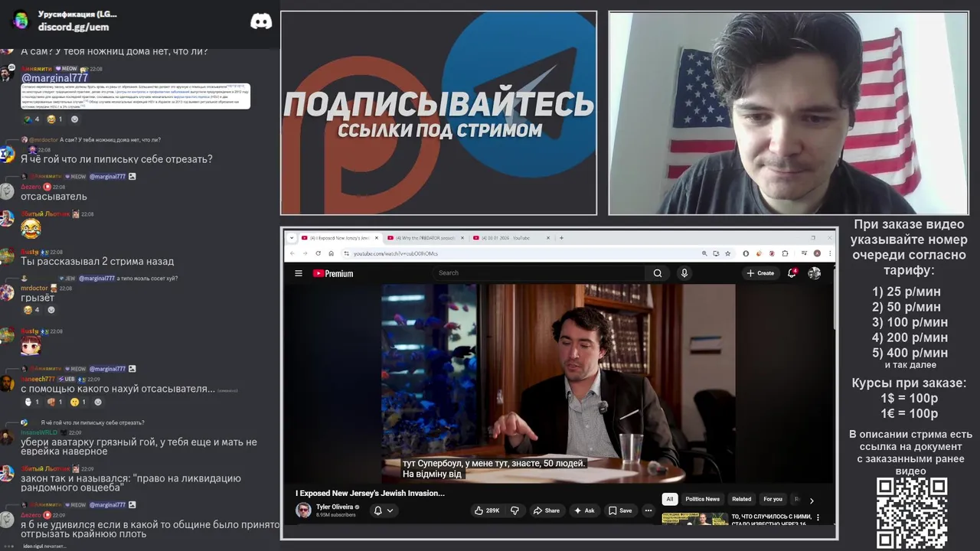Click the video title 'I Exposed New Jersey's Jewish Invasion...'
Image resolution: width=980 pixels, height=551 pixels.
[x=370, y=494]
